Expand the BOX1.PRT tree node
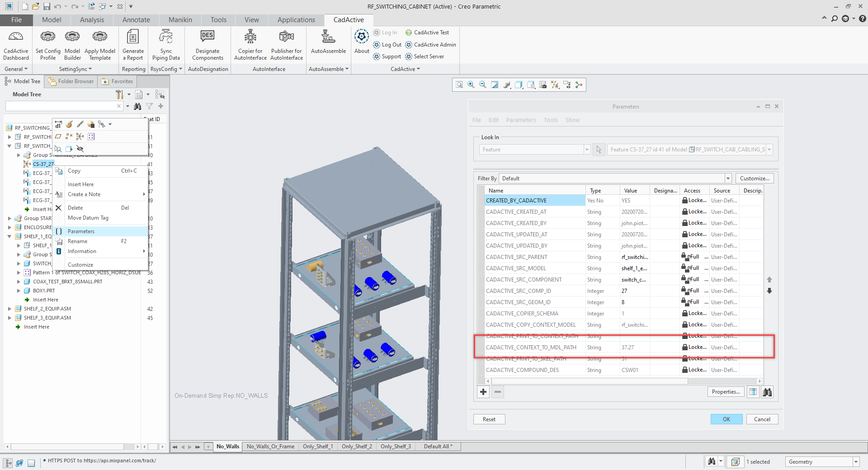 [19, 291]
